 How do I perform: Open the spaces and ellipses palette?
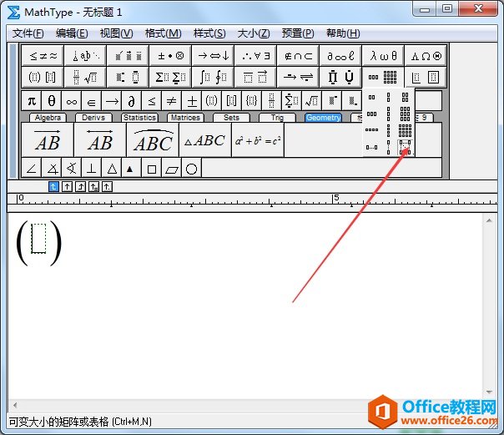85,56
